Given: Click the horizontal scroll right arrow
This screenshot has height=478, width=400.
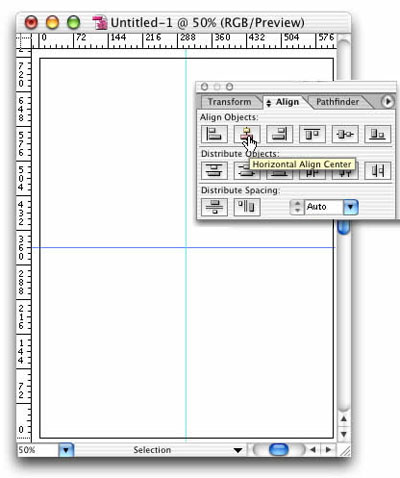Looking at the screenshot, I should (328, 450).
